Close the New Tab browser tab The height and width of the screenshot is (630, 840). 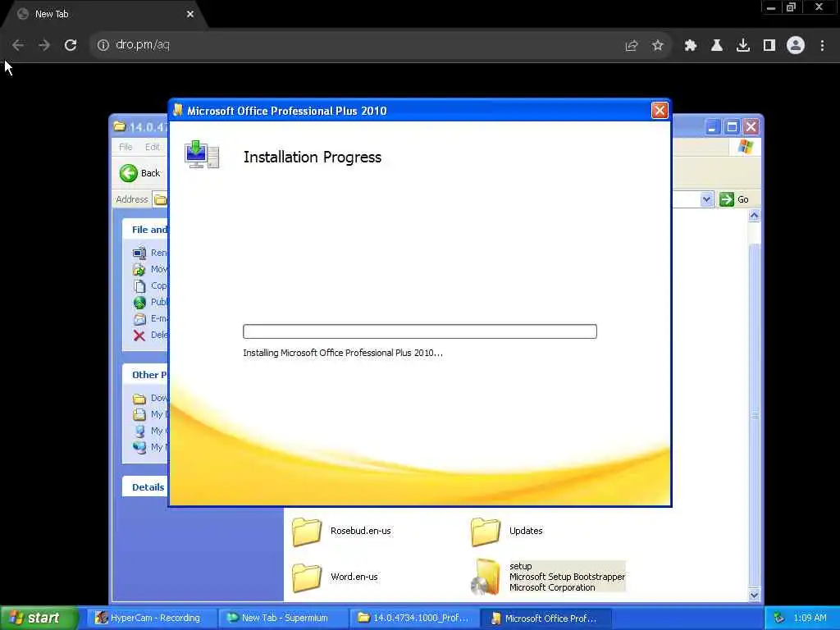[x=190, y=14]
